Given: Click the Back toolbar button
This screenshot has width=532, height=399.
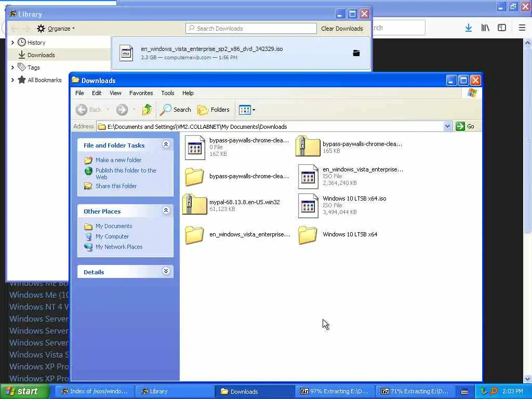Looking at the screenshot, I should point(88,110).
